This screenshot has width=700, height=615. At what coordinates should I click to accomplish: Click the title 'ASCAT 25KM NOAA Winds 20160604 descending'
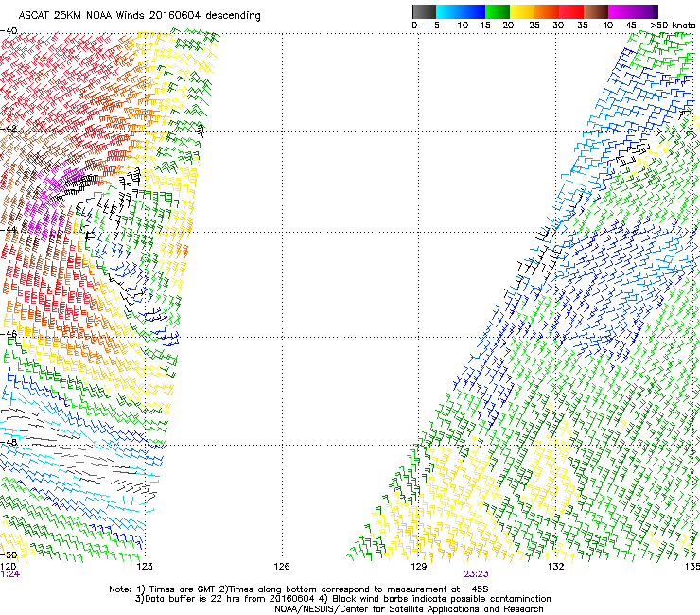tap(139, 16)
